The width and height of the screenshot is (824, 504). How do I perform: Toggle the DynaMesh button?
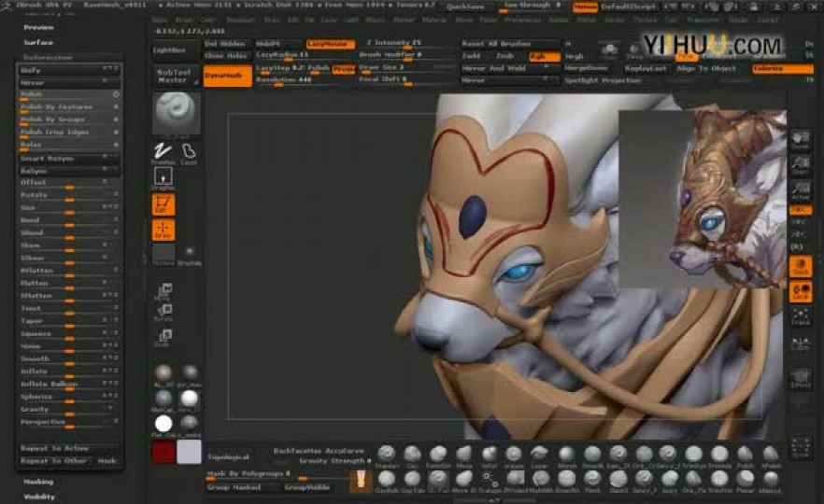228,76
